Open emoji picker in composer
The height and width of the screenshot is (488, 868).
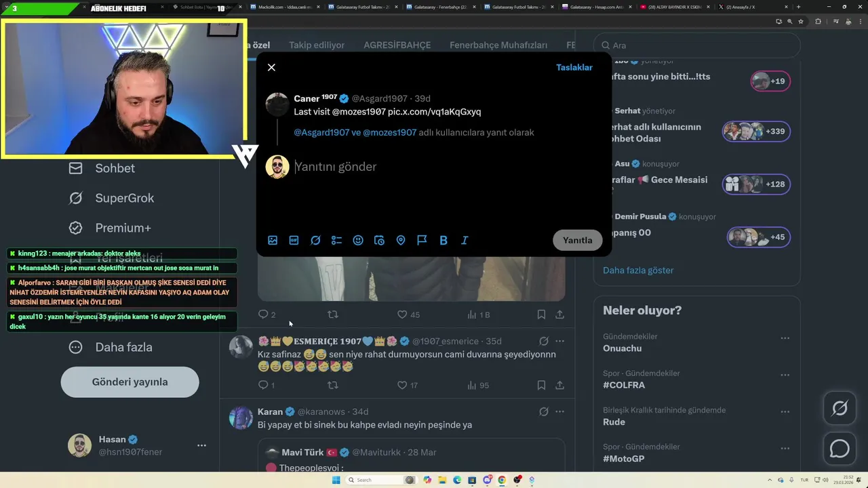pos(358,240)
